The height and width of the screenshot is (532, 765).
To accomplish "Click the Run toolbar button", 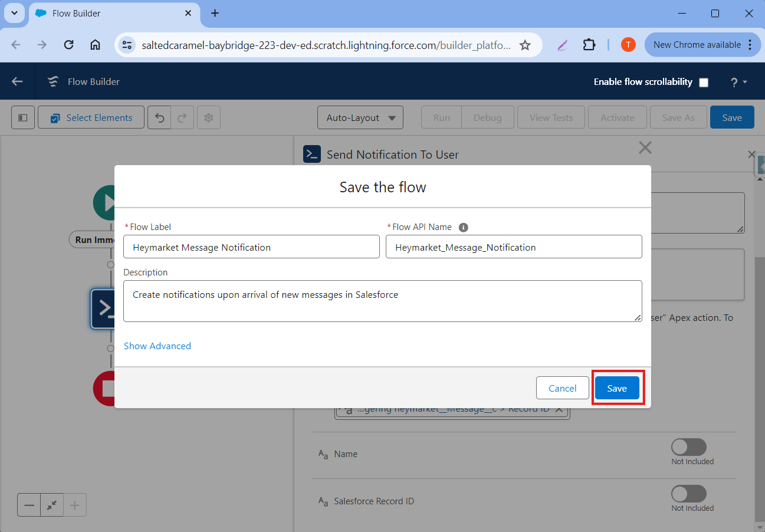I will tap(442, 117).
